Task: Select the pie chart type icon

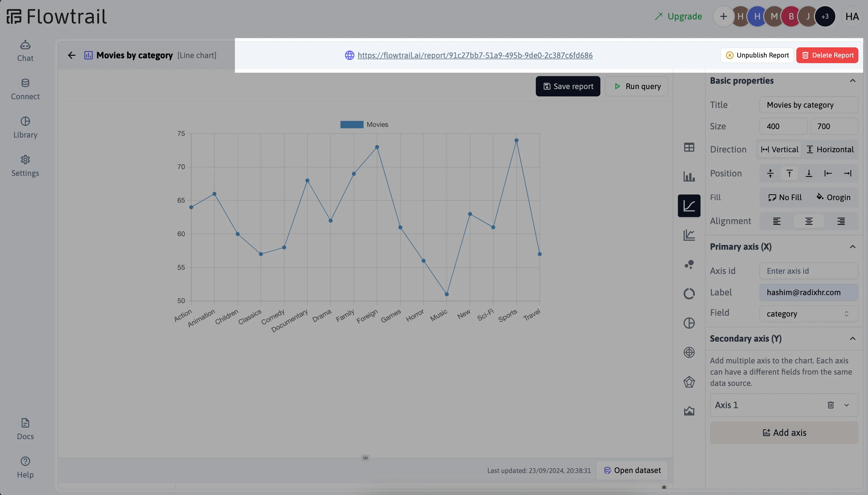Action: [689, 323]
